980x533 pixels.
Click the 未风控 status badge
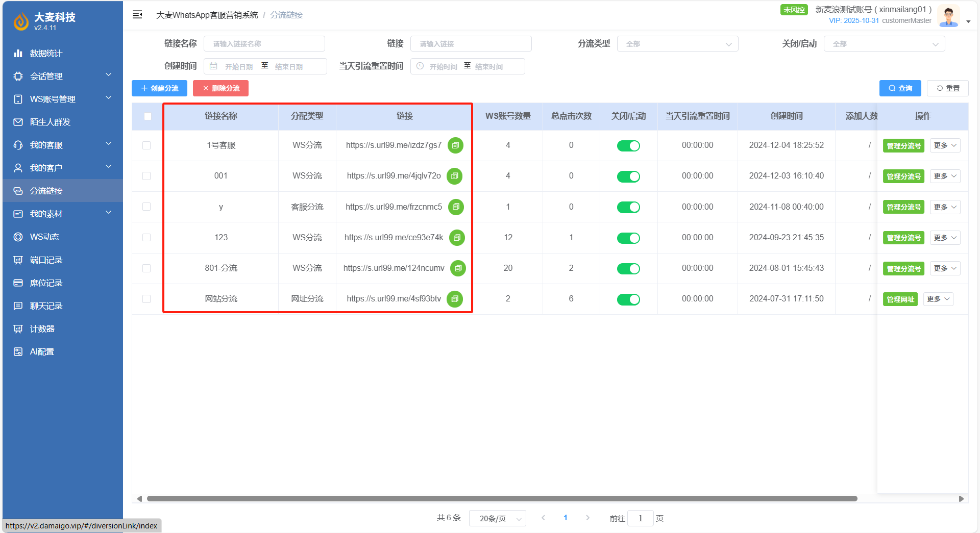(x=794, y=10)
